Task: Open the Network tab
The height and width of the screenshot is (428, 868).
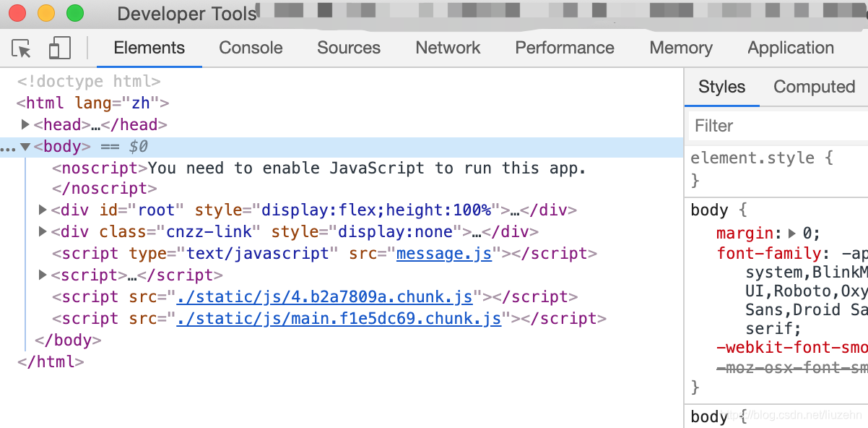Action: pos(448,48)
